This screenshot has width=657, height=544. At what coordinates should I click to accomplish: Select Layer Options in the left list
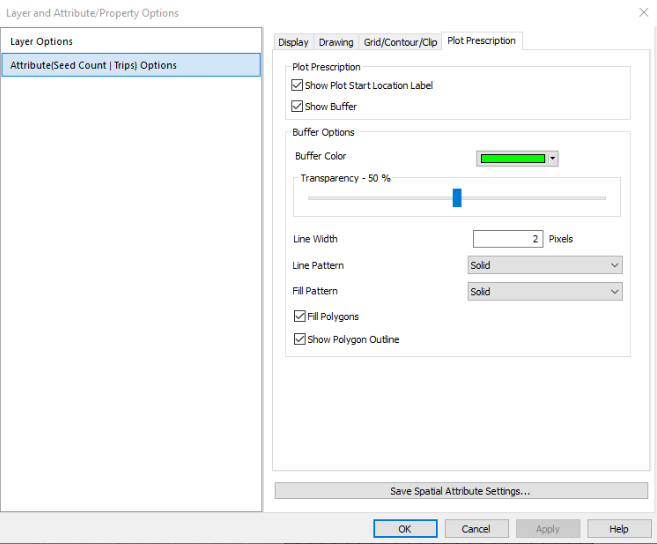(42, 42)
